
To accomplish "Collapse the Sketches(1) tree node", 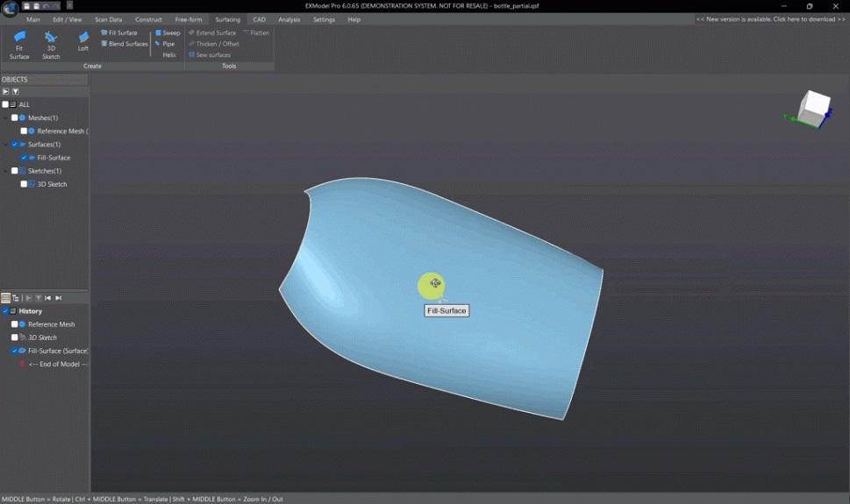I will (x=5, y=171).
